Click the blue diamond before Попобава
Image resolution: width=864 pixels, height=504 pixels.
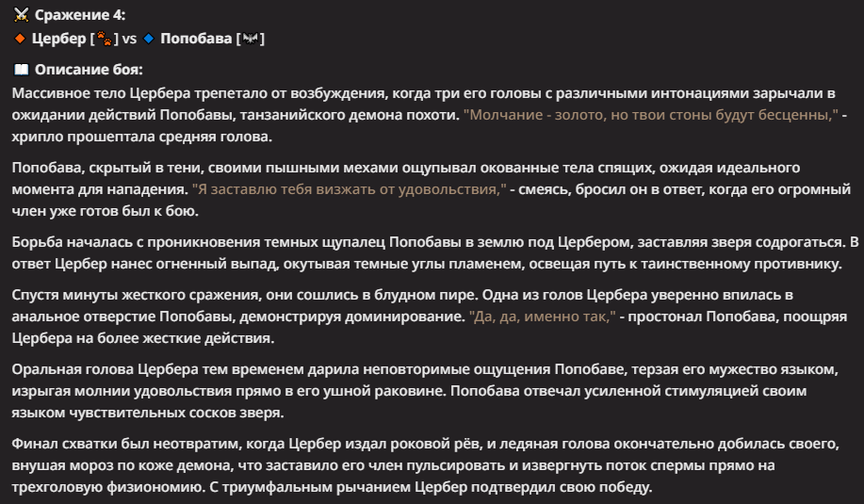click(148, 39)
